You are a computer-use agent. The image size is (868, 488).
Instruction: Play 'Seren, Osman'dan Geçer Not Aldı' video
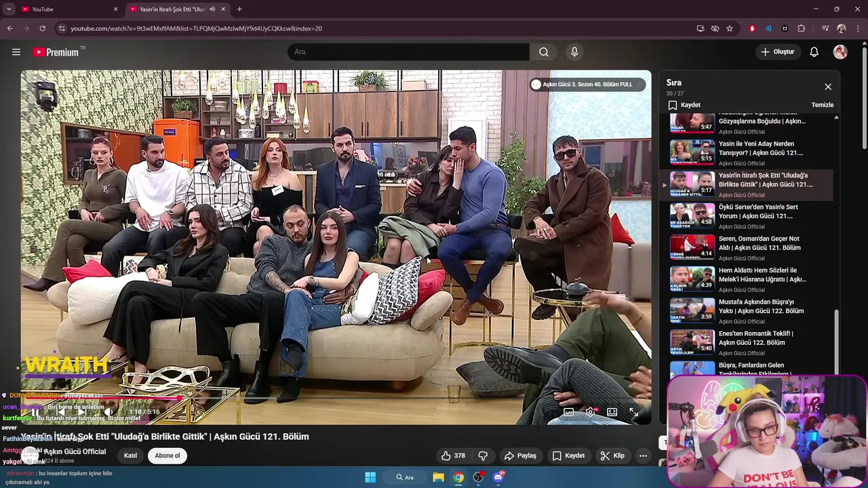tap(746, 248)
